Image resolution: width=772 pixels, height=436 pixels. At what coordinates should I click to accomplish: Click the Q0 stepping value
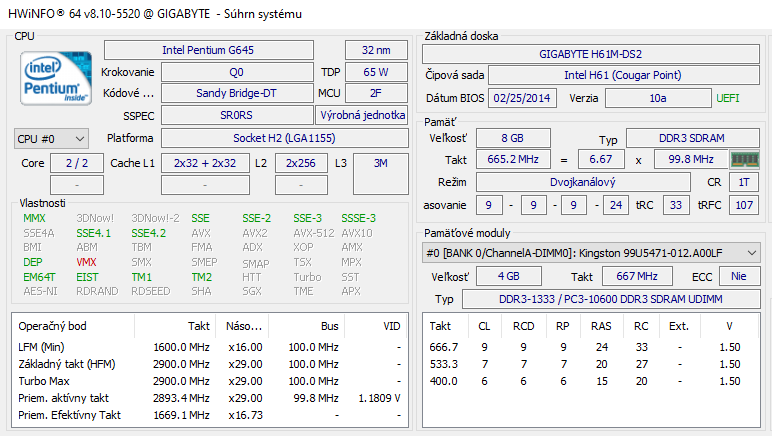tap(237, 72)
